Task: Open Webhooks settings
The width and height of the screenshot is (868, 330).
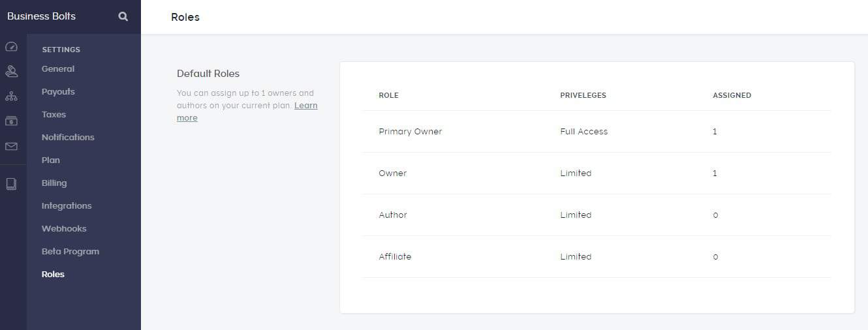Action: tap(64, 229)
